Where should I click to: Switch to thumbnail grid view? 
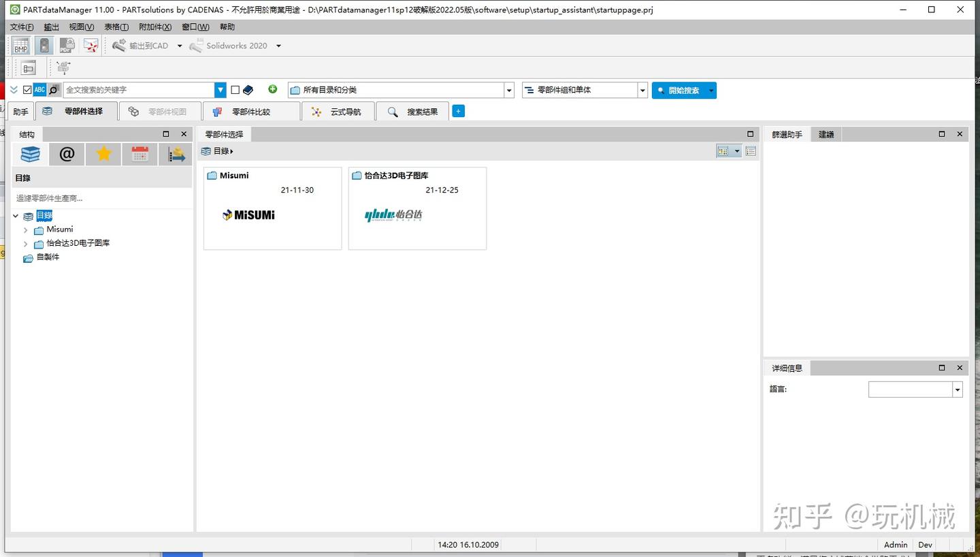723,151
